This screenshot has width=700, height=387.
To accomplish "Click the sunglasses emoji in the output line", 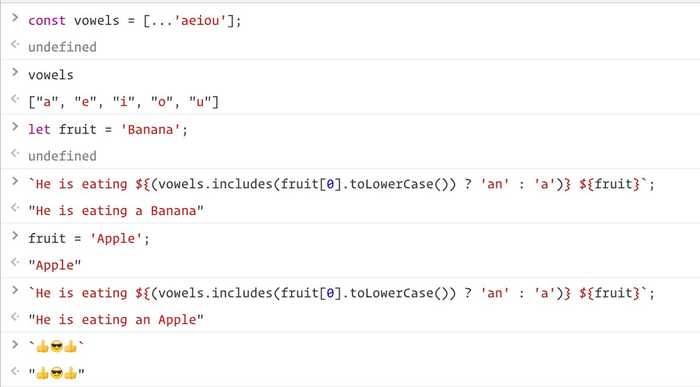I will [x=57, y=373].
